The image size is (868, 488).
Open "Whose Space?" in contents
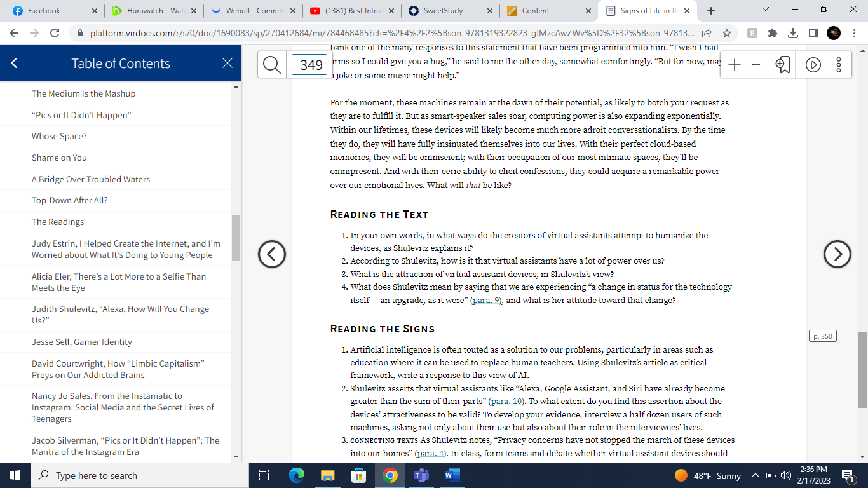pyautogui.click(x=59, y=136)
